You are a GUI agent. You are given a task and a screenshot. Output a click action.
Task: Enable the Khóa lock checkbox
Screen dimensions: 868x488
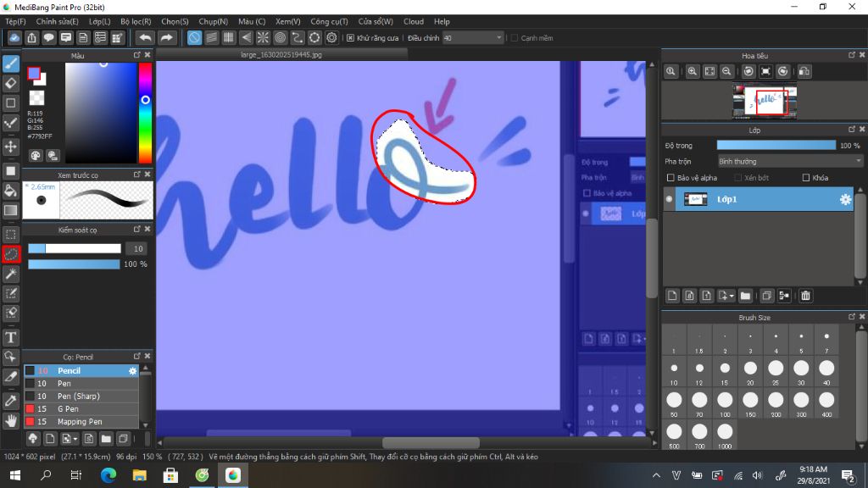(x=806, y=178)
